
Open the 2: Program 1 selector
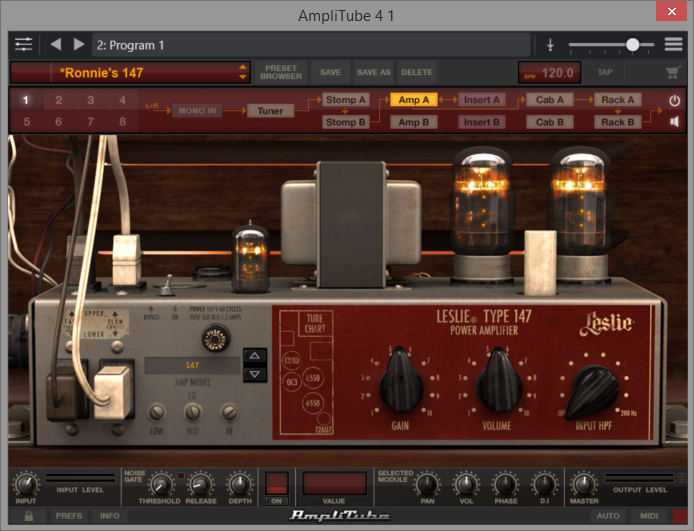point(311,45)
